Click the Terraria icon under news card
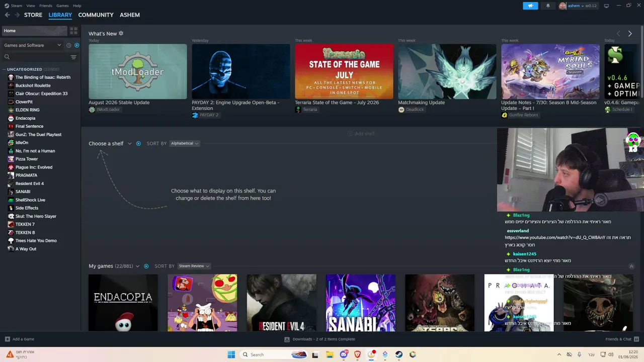Viewport: 644px width, 362px height. pos(298,110)
